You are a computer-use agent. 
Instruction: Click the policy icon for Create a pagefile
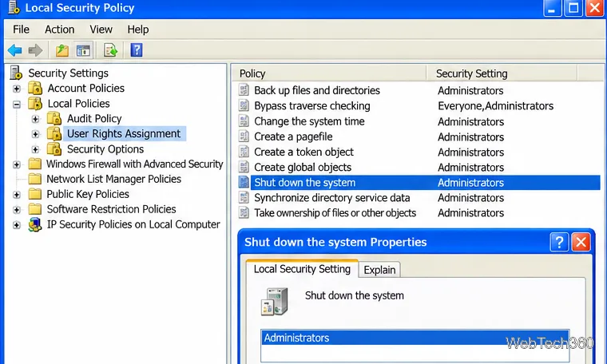tap(244, 136)
